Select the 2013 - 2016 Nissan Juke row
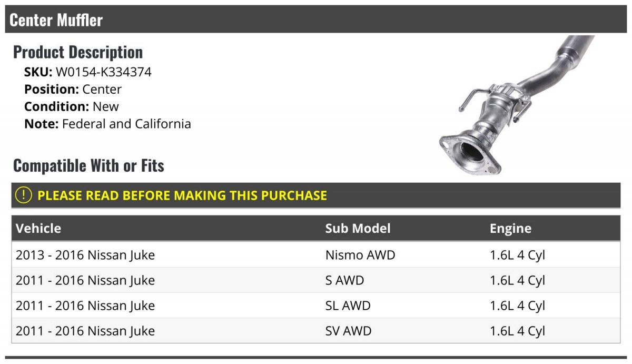 pyautogui.click(x=316, y=255)
